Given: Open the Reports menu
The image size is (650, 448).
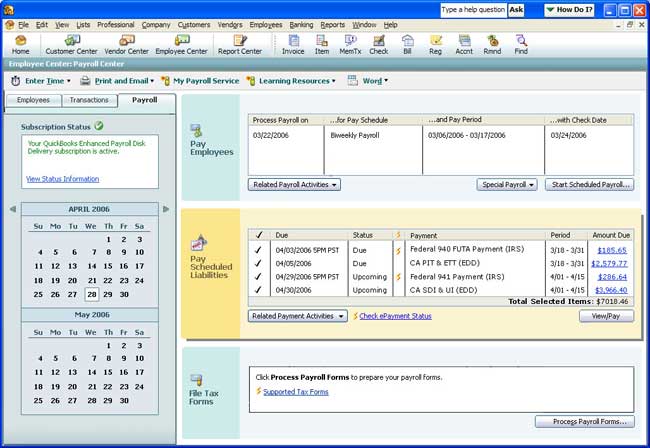Looking at the screenshot, I should (x=332, y=25).
